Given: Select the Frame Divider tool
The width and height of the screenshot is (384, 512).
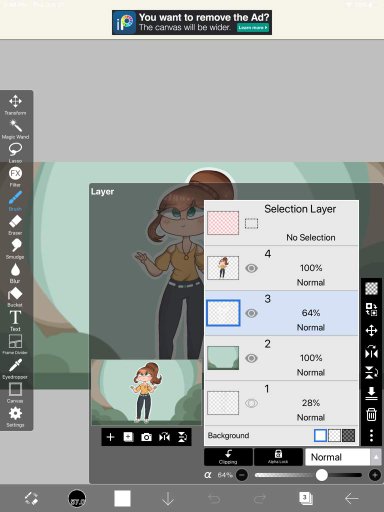Looking at the screenshot, I should [15, 344].
